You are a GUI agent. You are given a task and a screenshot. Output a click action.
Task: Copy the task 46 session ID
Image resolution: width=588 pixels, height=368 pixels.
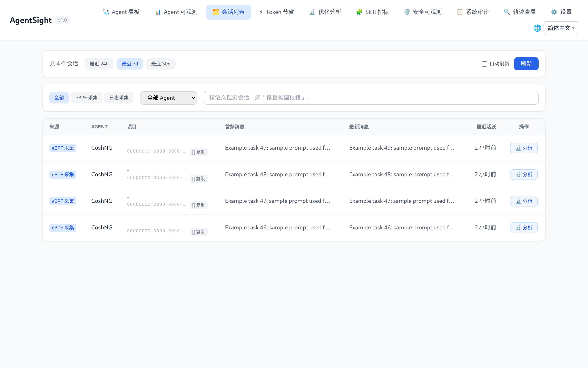point(199,232)
